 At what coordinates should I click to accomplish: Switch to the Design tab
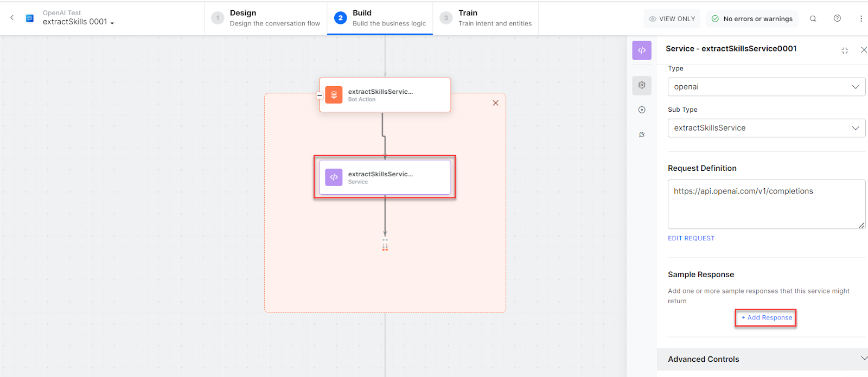pyautogui.click(x=266, y=18)
